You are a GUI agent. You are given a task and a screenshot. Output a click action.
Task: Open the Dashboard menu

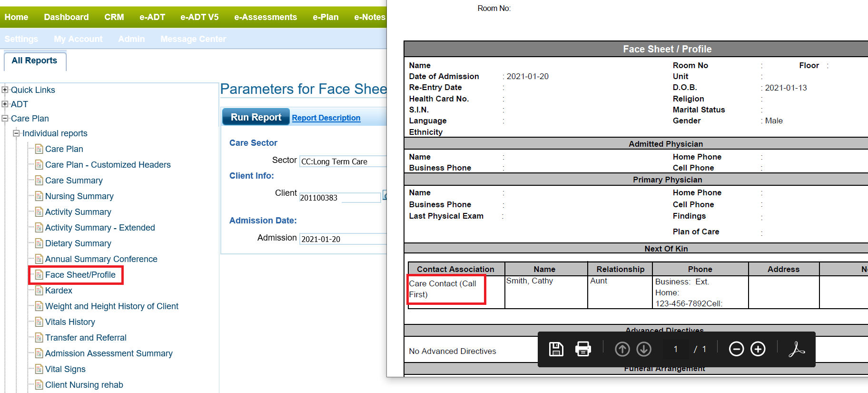66,17
